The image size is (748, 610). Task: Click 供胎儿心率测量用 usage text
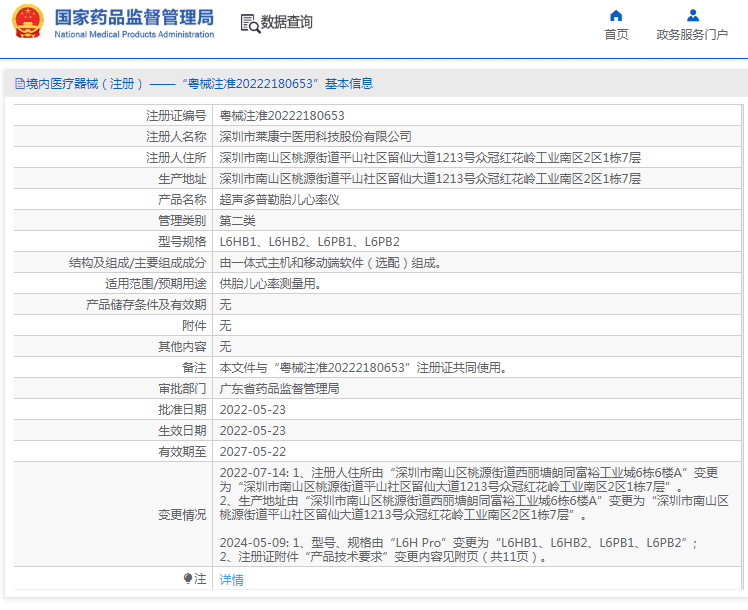click(270, 284)
